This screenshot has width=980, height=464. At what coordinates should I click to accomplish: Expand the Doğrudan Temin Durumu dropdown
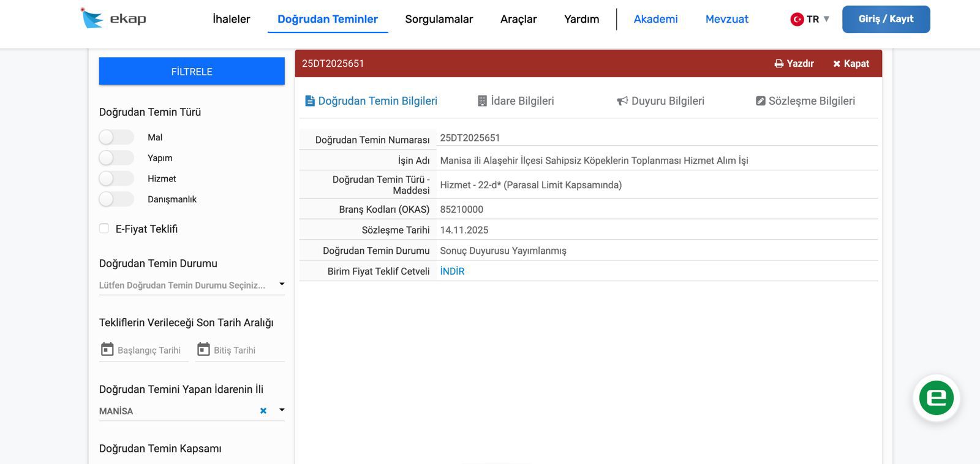[282, 284]
